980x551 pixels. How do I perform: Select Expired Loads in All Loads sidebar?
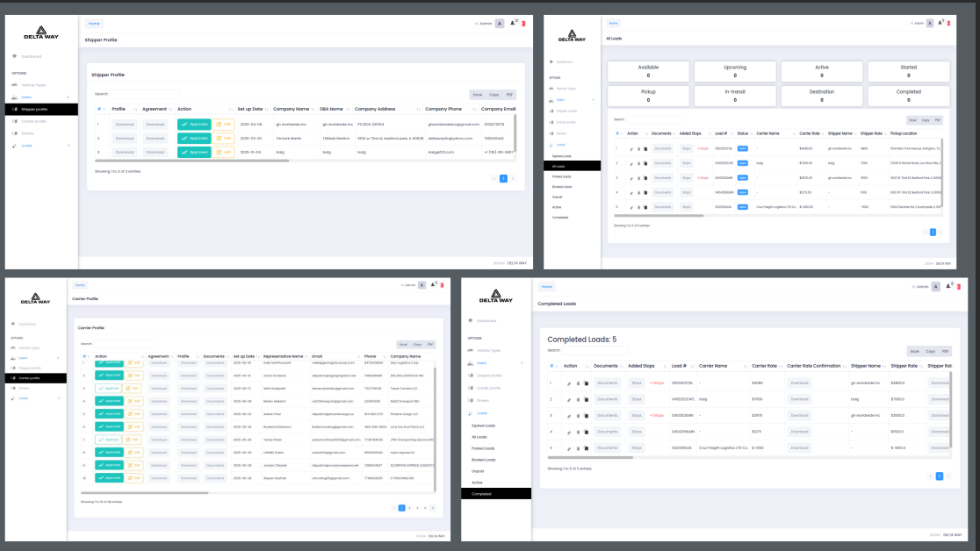(562, 155)
